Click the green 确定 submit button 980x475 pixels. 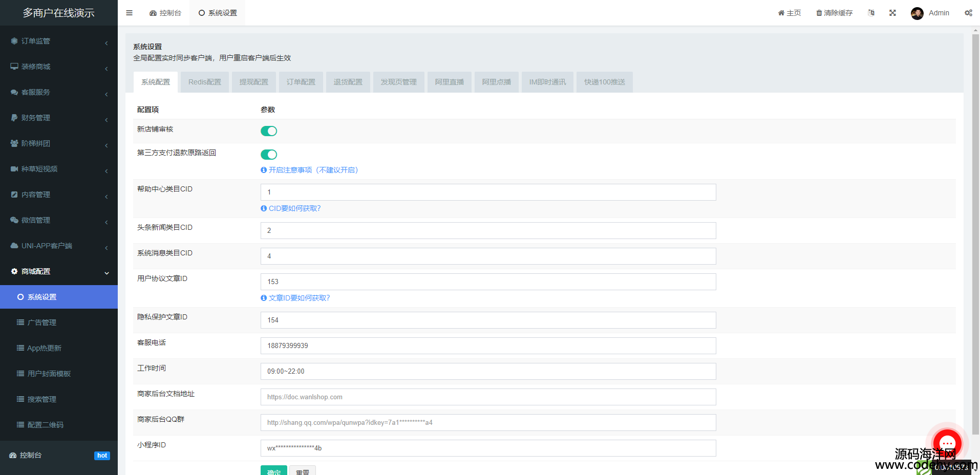(x=274, y=470)
